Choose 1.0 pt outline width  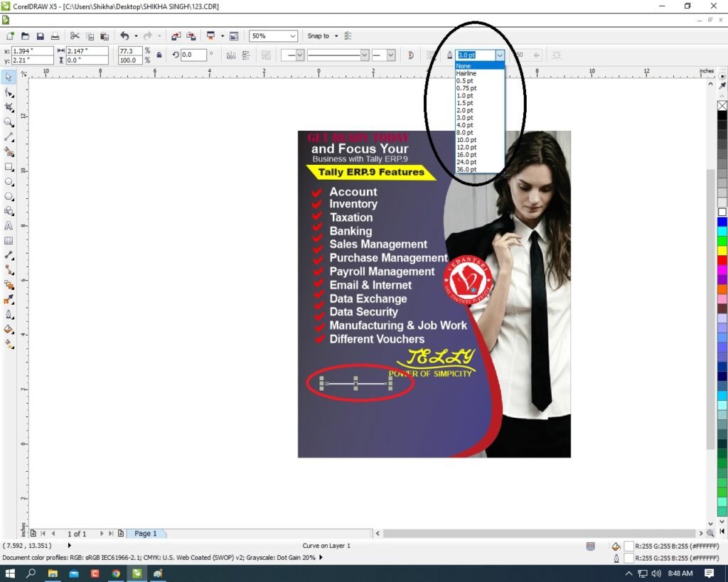tap(480, 96)
